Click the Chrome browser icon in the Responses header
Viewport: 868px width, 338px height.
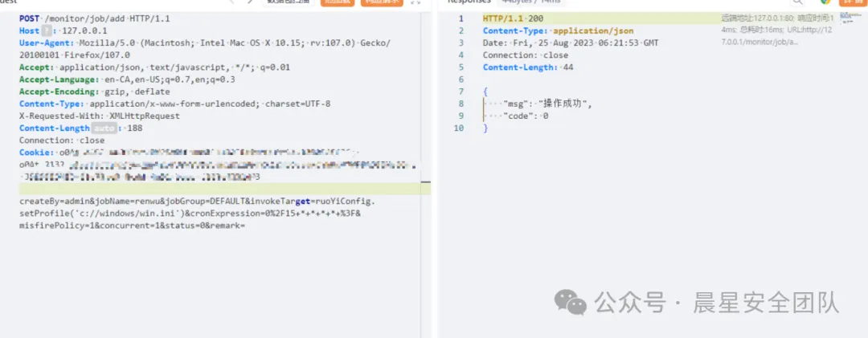coord(825,2)
